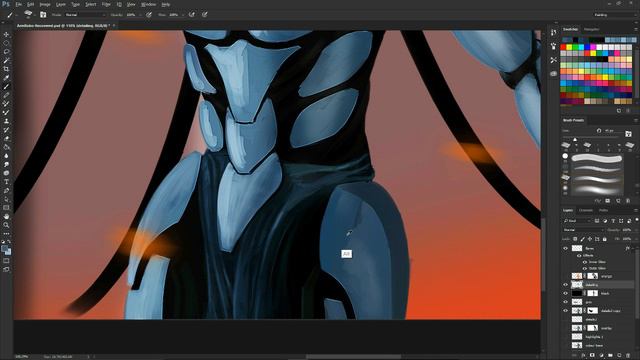Screen dimensions: 640x360
Task: Open the Filter menu
Action: (x=106, y=4)
